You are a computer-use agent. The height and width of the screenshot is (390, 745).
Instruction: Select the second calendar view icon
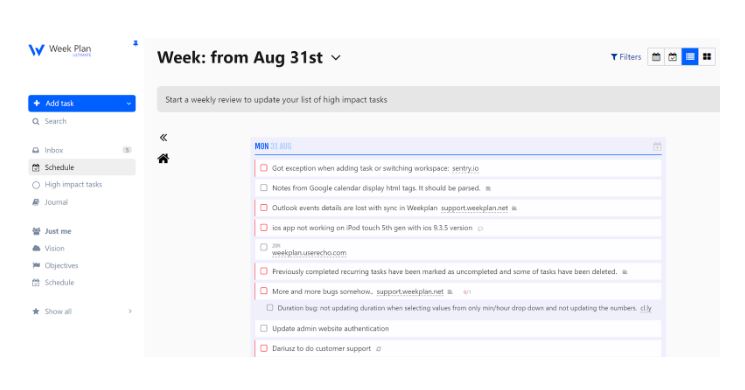click(673, 57)
